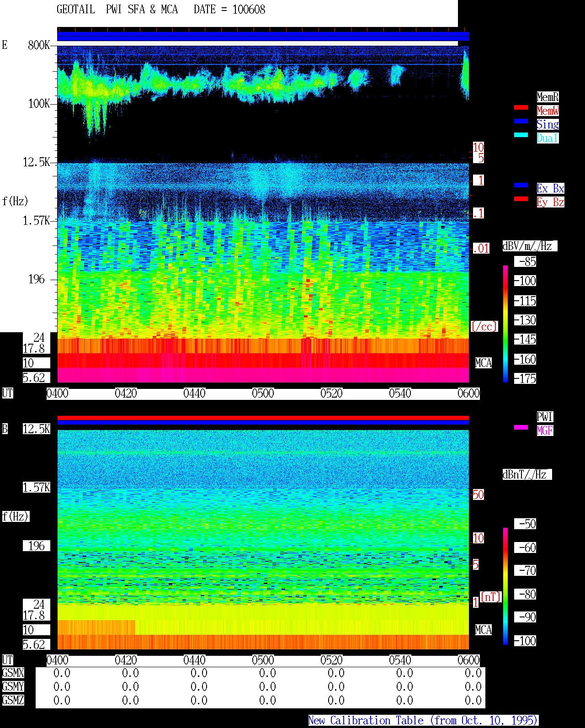Click the [/cc] density unit label
585x728 pixels.
click(484, 326)
